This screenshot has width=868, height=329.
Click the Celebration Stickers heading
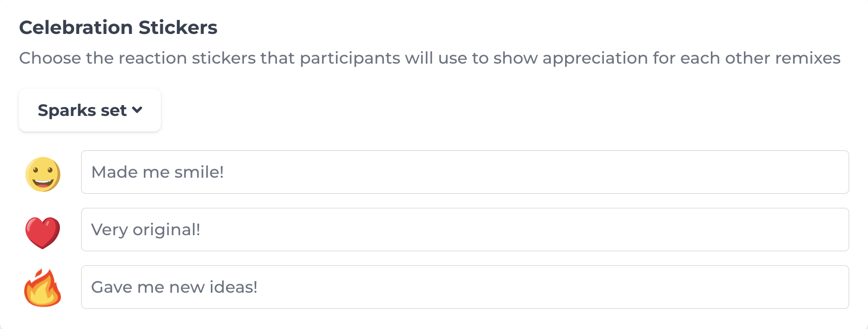click(118, 27)
